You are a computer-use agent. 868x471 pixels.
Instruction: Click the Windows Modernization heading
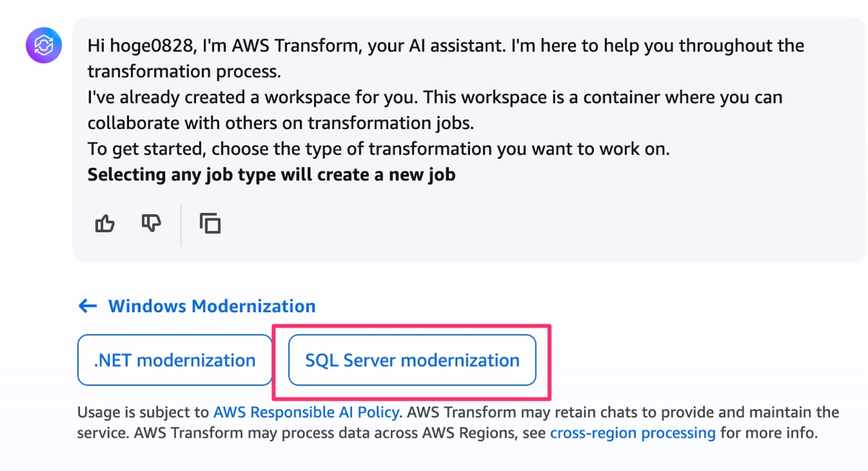pyautogui.click(x=212, y=306)
